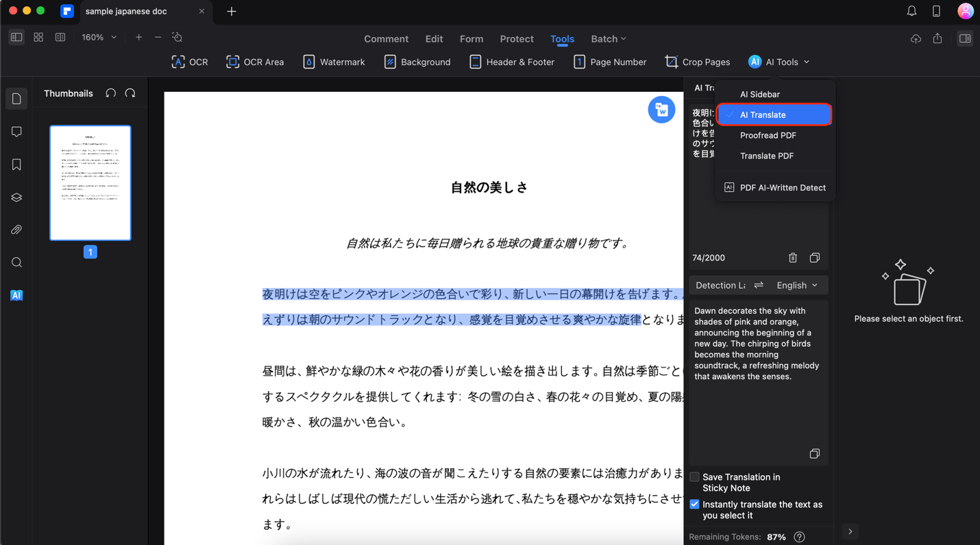Rotate thumbnails counterclockwise
Image resolution: width=980 pixels, height=545 pixels.
coord(111,93)
